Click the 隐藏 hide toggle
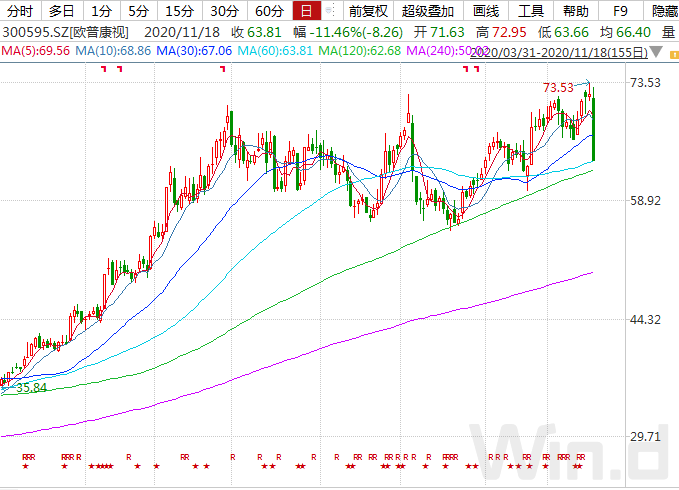 point(664,12)
